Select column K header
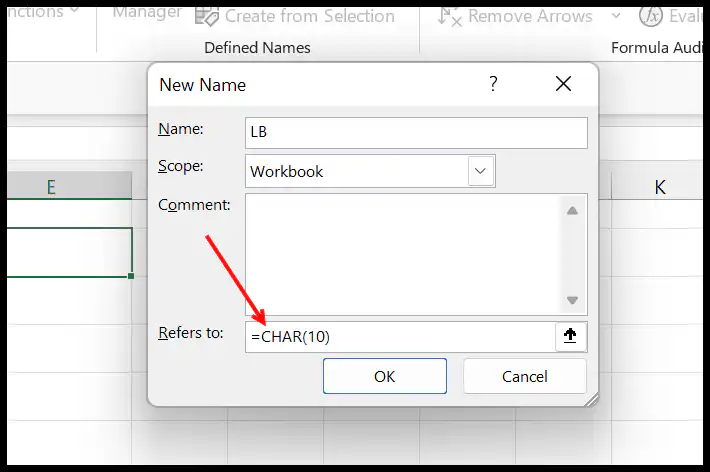 click(660, 186)
